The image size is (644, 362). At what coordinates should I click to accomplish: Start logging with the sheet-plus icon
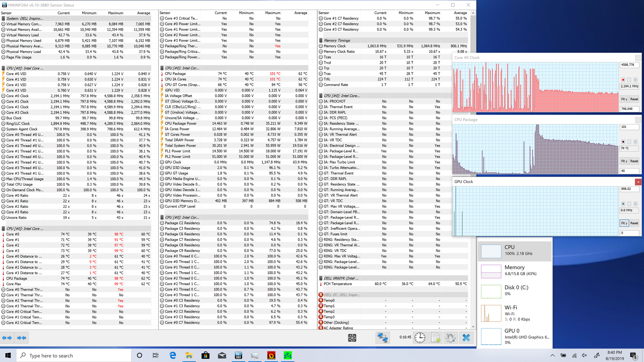pos(435,338)
